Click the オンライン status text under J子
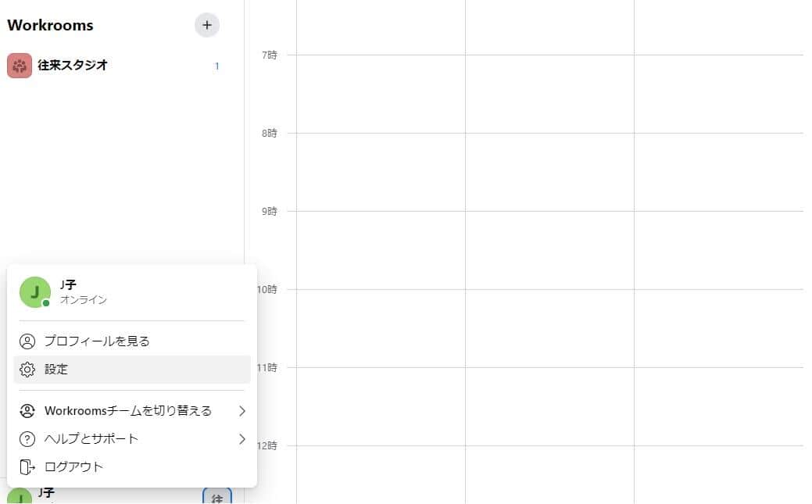This screenshot has height=504, width=812. tap(84, 300)
